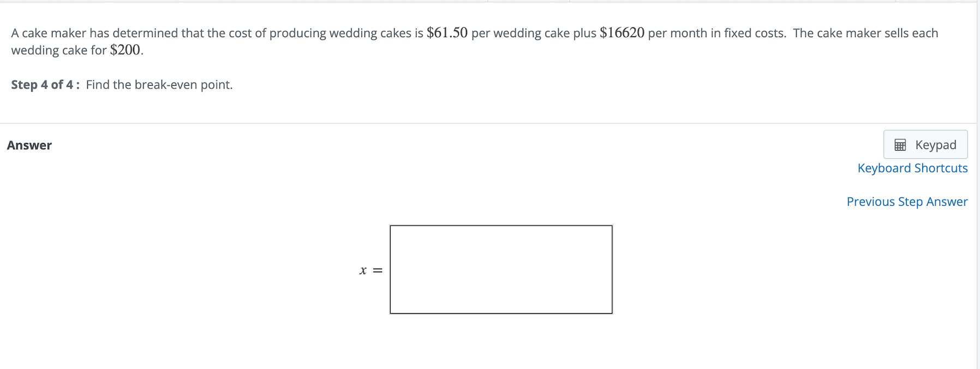Reveal the answer from the previous step
Image resolution: width=980 pixels, height=369 pixels.
(x=906, y=201)
